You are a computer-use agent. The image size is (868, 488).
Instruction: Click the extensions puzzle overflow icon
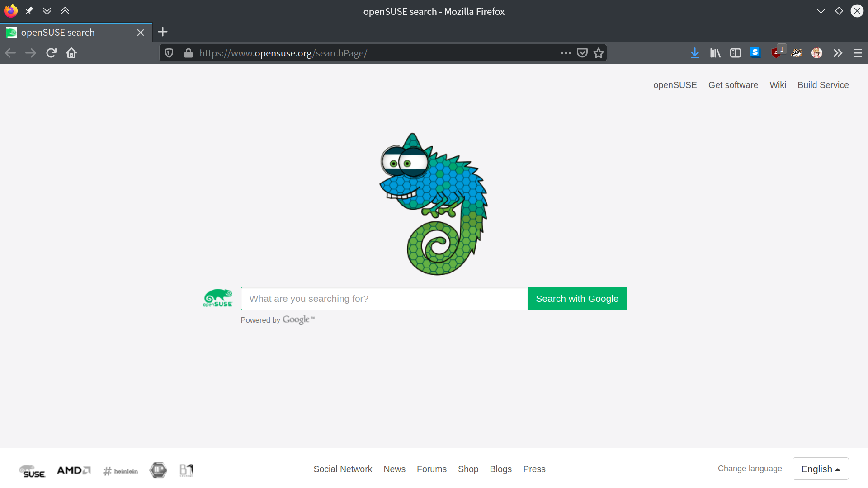[838, 53]
